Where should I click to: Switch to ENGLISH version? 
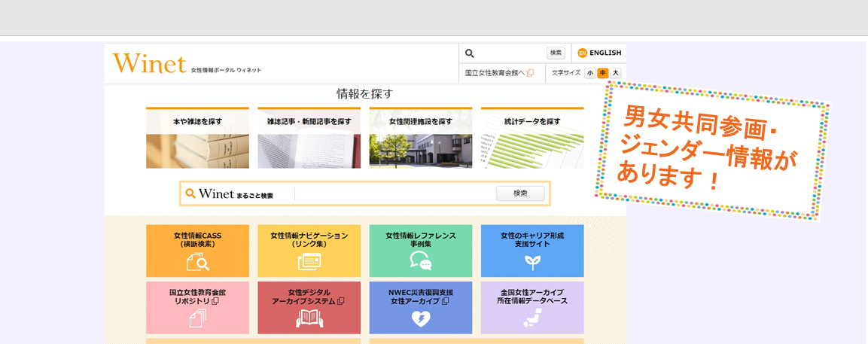pyautogui.click(x=599, y=53)
